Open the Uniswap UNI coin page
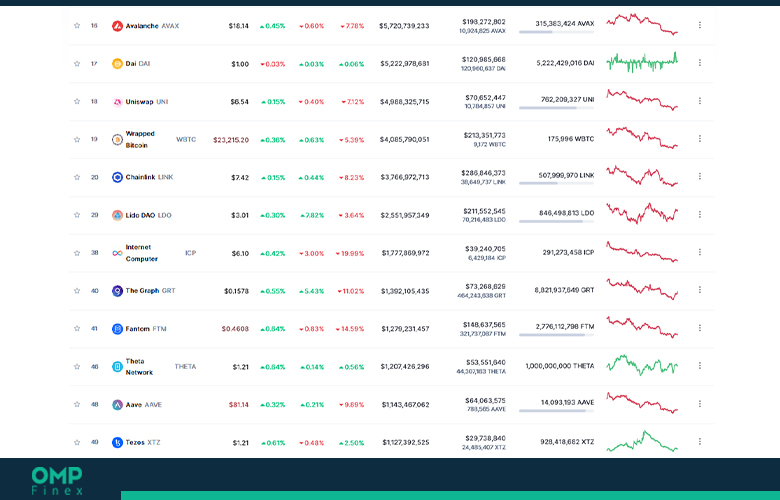The height and width of the screenshot is (500, 780). tap(147, 102)
